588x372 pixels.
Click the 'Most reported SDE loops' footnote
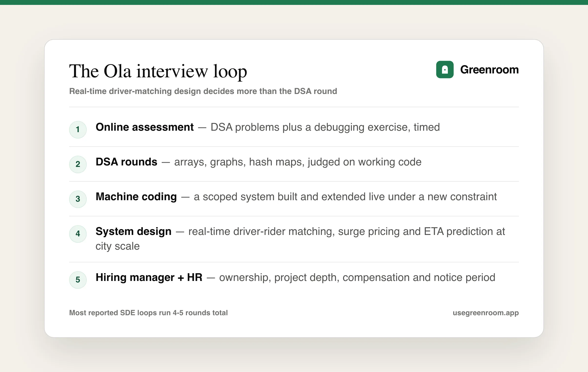(148, 313)
